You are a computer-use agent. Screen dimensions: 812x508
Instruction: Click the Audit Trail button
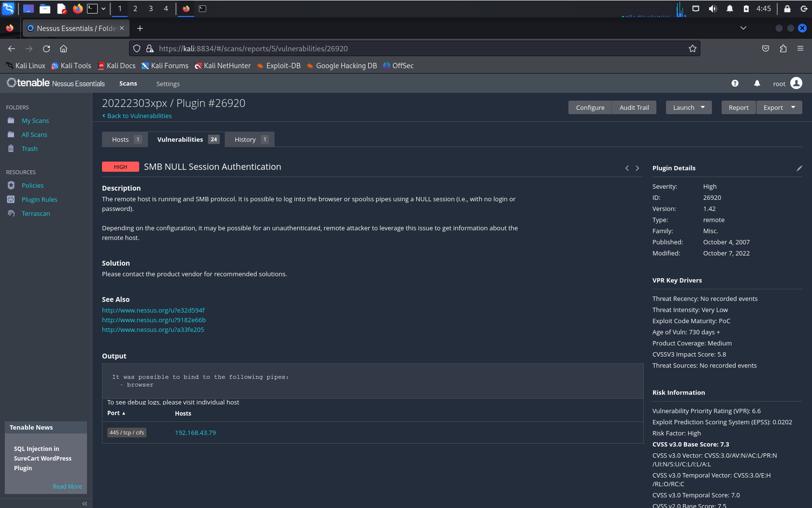(634, 107)
